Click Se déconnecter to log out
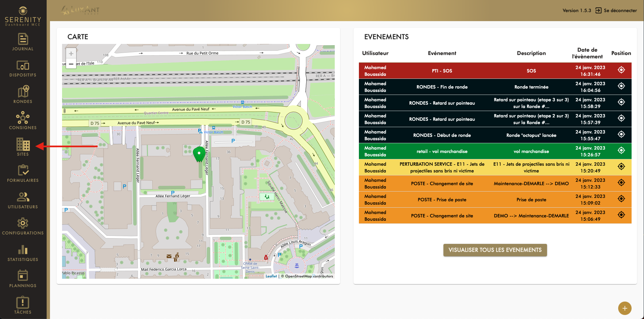Viewport: 644px width, 319px height. (x=616, y=10)
